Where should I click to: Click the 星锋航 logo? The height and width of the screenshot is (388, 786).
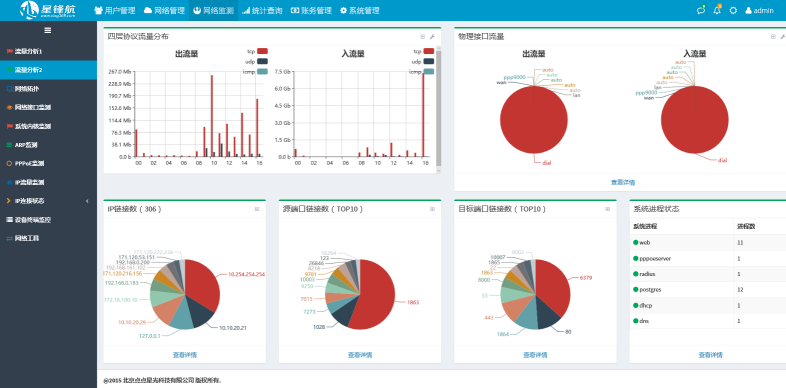tap(48, 10)
